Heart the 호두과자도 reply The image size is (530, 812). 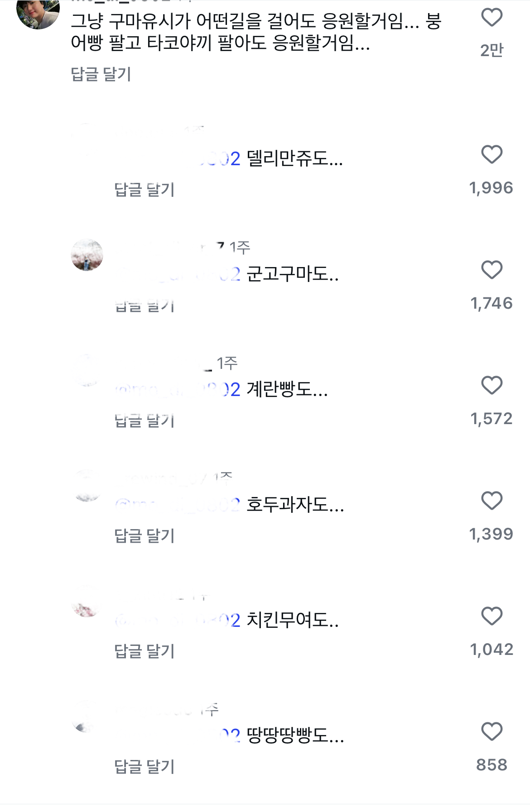pos(491,501)
